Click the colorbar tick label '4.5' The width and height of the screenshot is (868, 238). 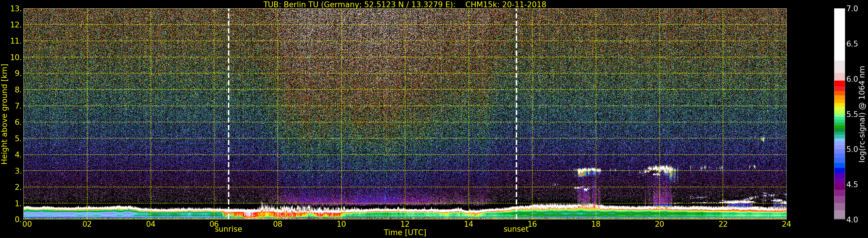852,185
